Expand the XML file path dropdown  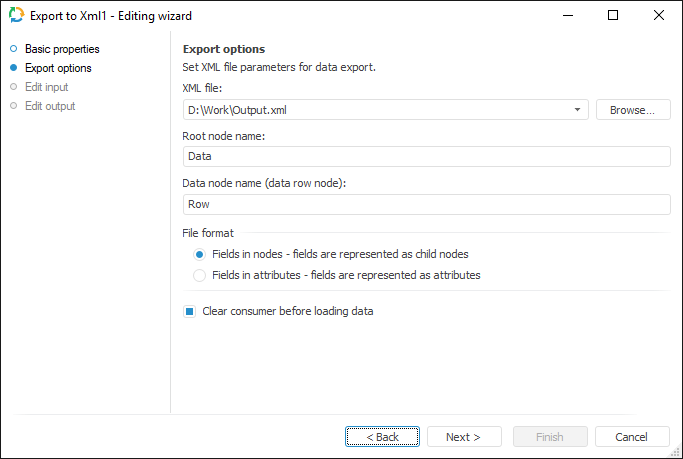pos(579,110)
